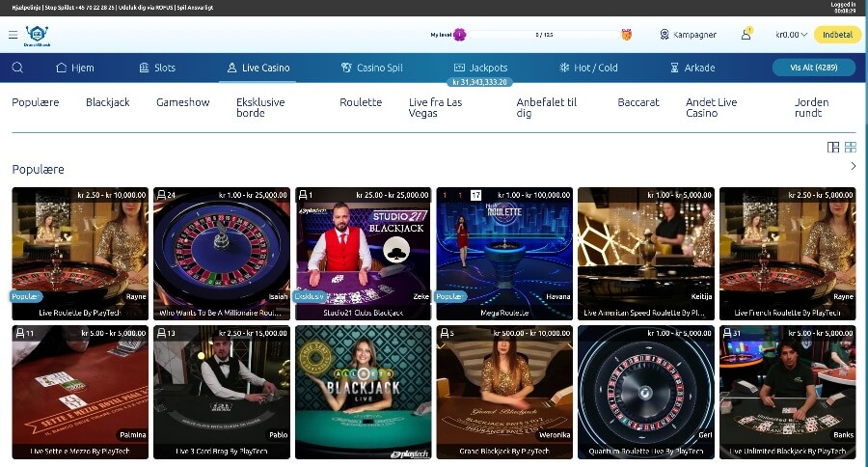Click the seat icon on Studio21 Clubs Blackjack
This screenshot has width=868, height=467.
pos(303,195)
